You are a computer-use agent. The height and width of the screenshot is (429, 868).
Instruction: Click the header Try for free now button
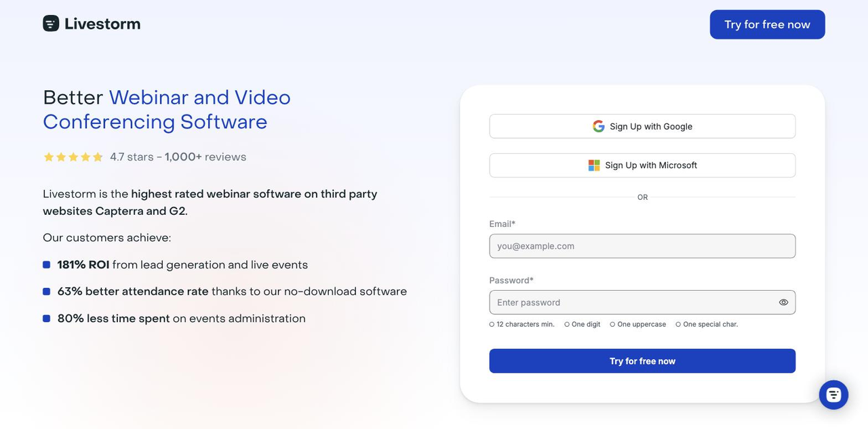click(767, 24)
